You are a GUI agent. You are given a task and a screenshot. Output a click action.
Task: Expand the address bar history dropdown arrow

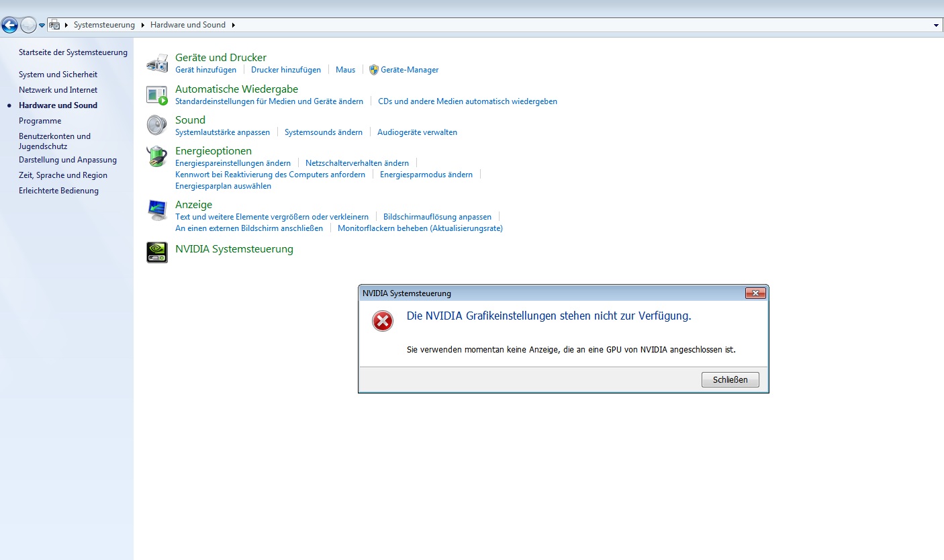pyautogui.click(x=937, y=25)
